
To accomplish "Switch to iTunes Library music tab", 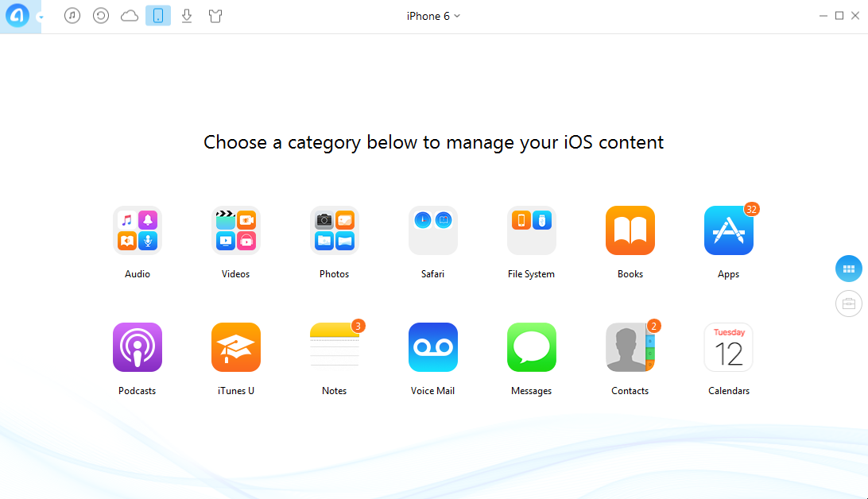I will tap(72, 15).
